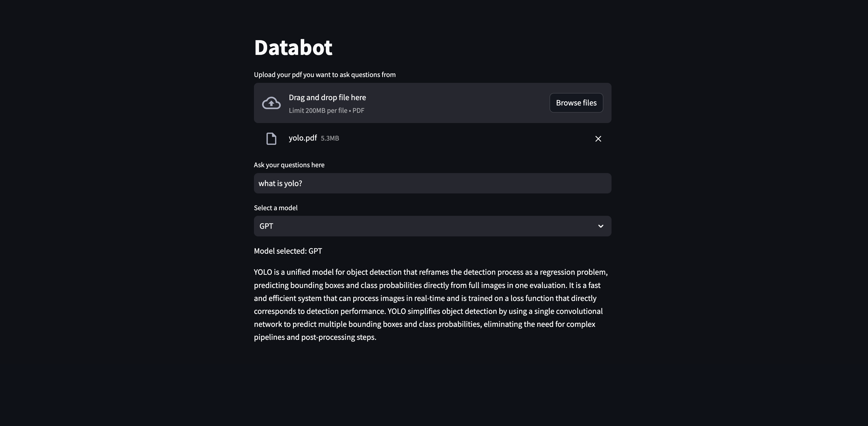Click the drag and drop upload area

point(432,102)
